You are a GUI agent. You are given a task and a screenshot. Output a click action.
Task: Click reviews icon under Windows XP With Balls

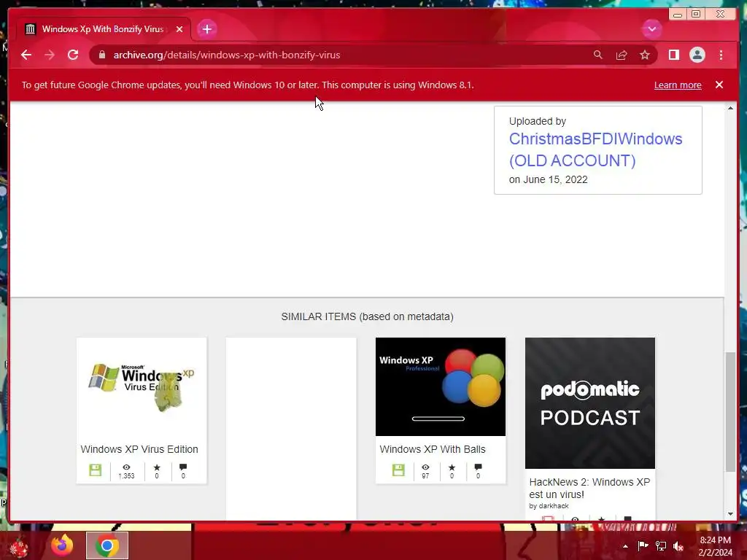click(x=478, y=471)
